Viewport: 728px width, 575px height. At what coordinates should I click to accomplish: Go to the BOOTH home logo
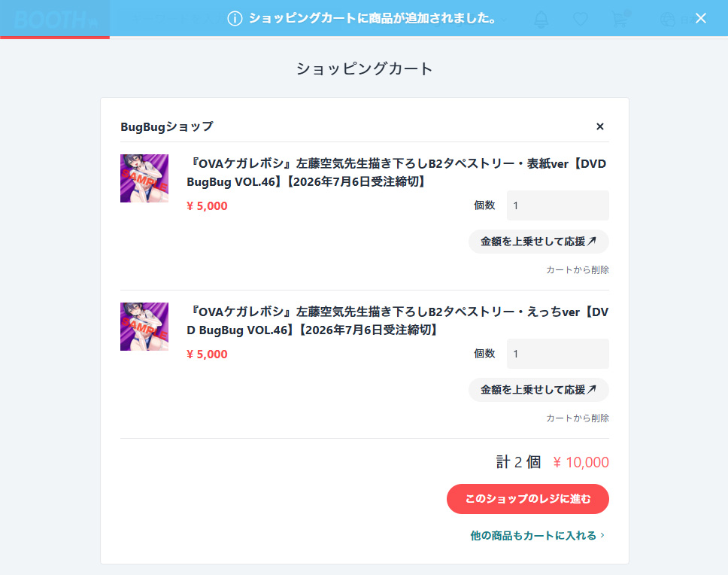tap(50, 19)
